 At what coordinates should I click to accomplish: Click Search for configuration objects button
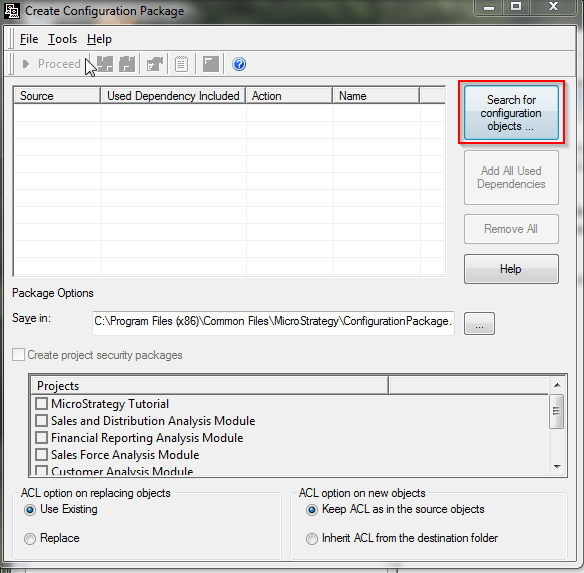click(511, 113)
